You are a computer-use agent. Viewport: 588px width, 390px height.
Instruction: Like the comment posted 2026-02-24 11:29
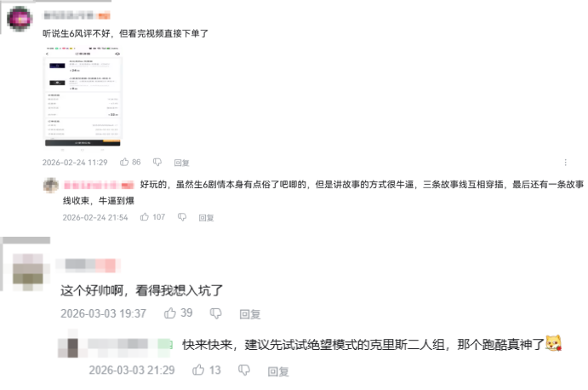[x=124, y=162]
